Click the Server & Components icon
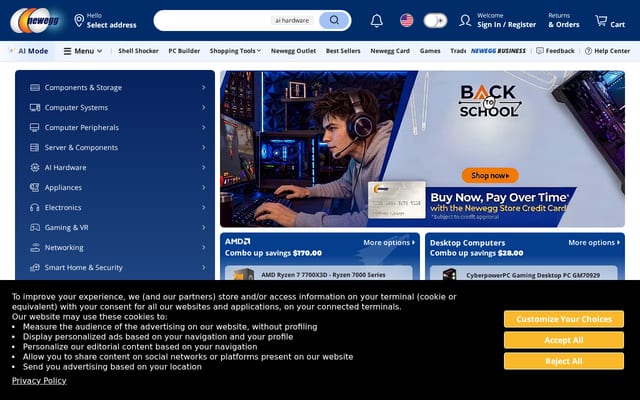 pyautogui.click(x=35, y=147)
